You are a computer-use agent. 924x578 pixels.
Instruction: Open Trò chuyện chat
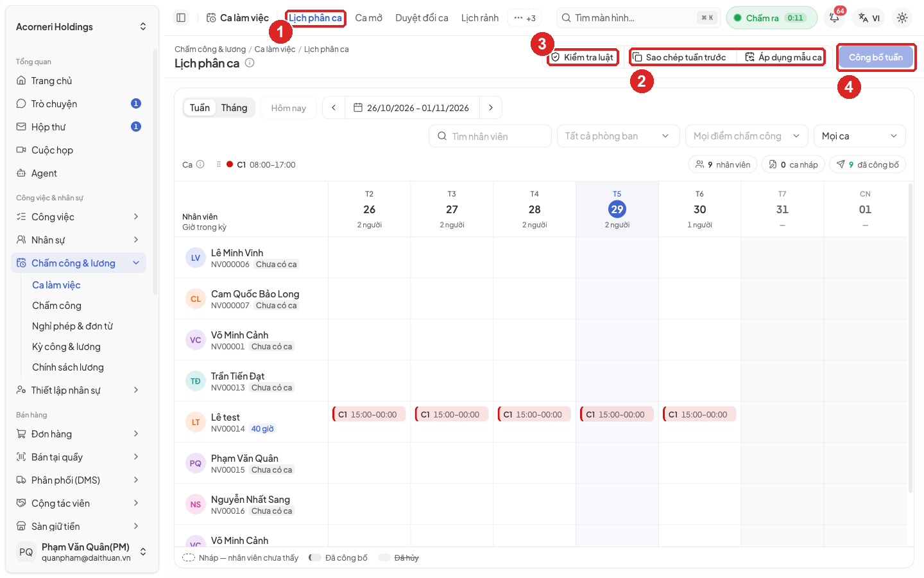pos(79,104)
